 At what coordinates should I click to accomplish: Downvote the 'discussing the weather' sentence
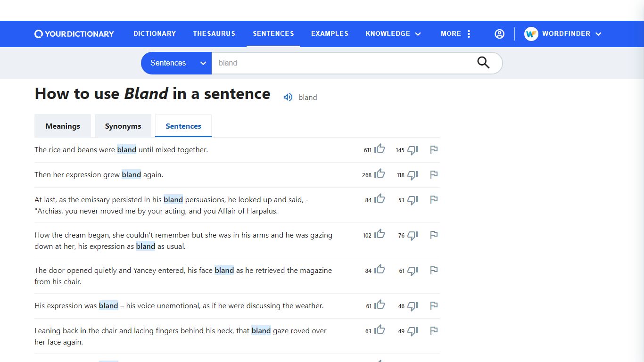click(x=413, y=306)
